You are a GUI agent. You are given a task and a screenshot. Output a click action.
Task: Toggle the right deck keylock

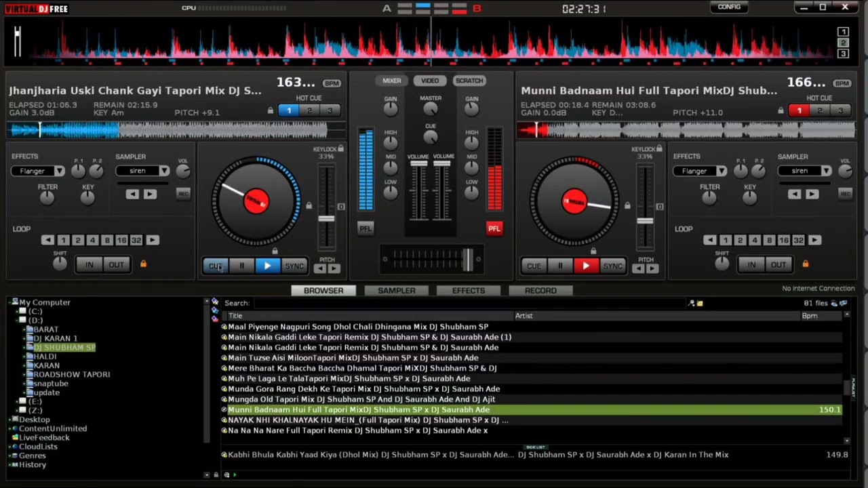point(659,149)
